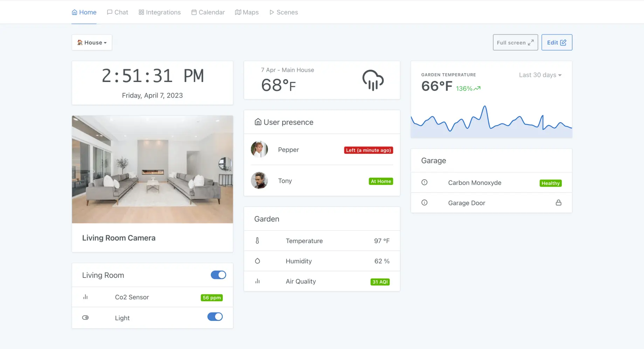The height and width of the screenshot is (349, 644).
Task: Click the Scenes play icon
Action: click(x=272, y=12)
